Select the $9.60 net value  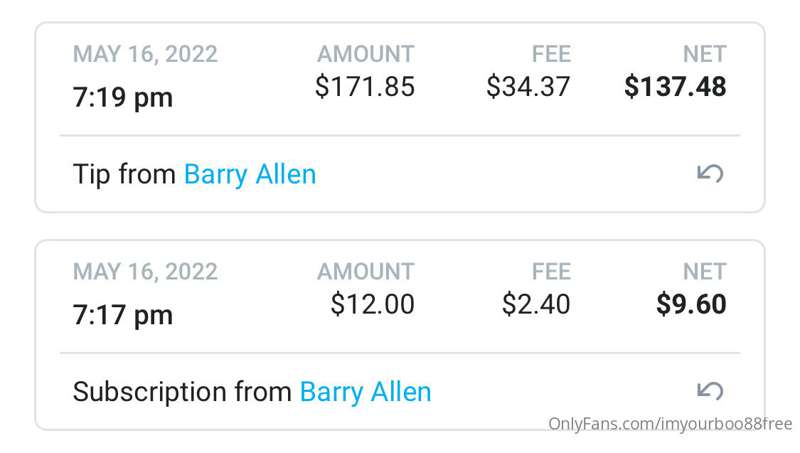point(691,304)
